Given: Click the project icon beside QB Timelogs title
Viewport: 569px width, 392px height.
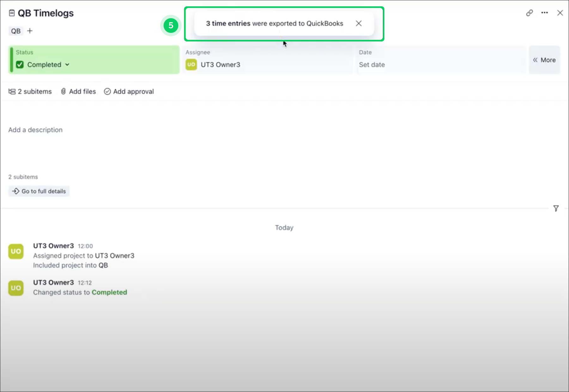Looking at the screenshot, I should (12, 13).
